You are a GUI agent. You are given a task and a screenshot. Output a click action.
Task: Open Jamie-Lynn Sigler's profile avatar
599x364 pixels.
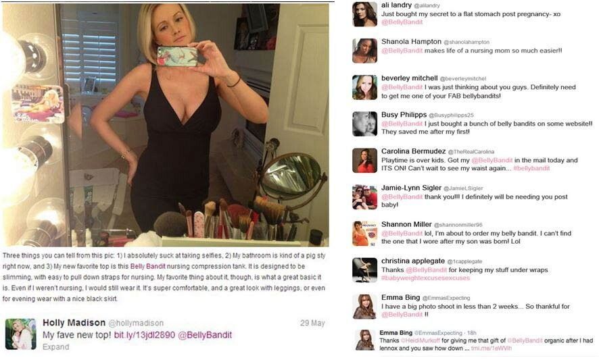[x=364, y=197]
